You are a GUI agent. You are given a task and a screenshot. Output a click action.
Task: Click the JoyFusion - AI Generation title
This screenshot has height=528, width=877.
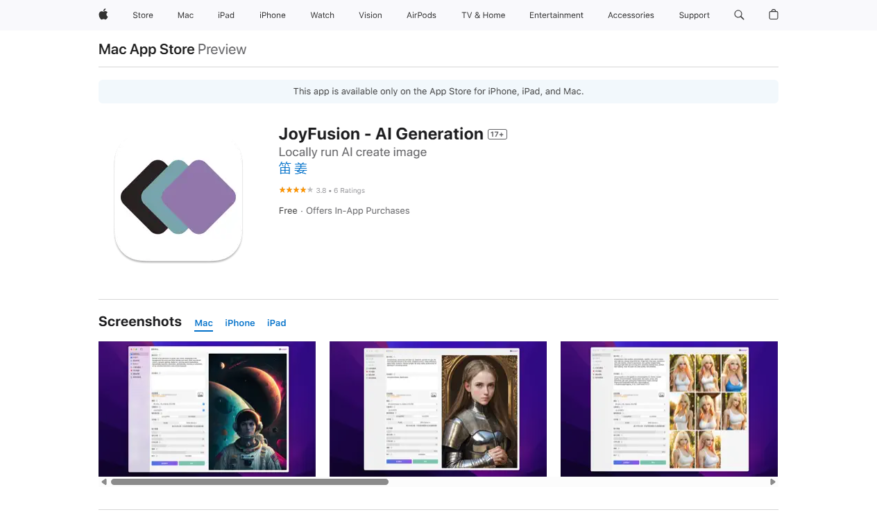[381, 134]
